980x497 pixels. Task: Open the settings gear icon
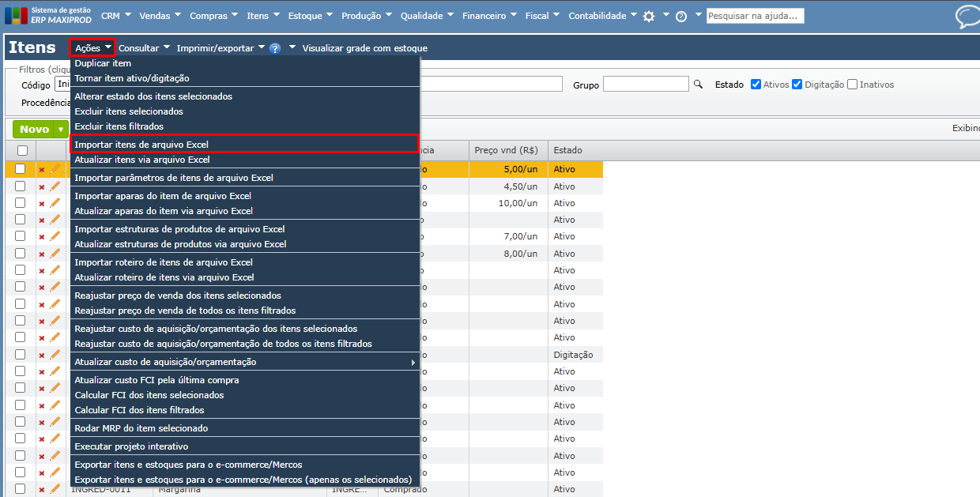pos(649,17)
